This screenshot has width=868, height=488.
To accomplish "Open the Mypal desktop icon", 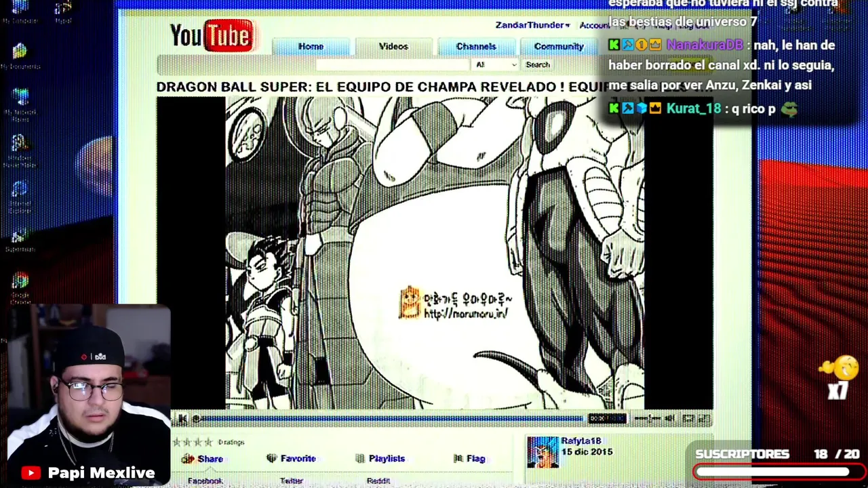I will coord(63,12).
